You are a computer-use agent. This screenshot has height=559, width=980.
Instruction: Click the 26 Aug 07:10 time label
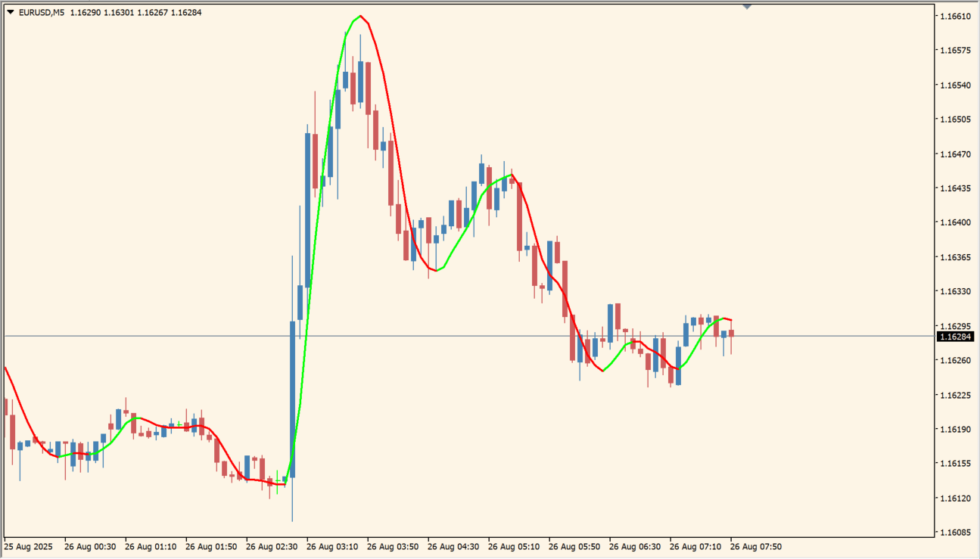click(695, 546)
